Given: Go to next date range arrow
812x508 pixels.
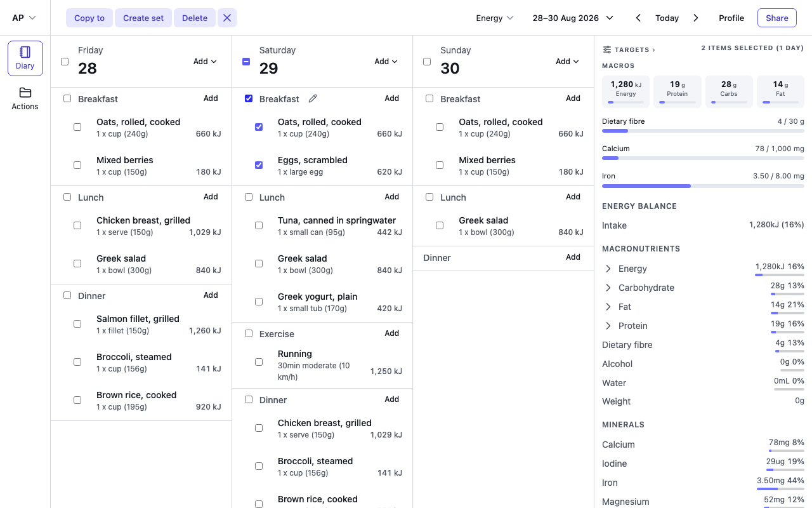Looking at the screenshot, I should tap(696, 18).
